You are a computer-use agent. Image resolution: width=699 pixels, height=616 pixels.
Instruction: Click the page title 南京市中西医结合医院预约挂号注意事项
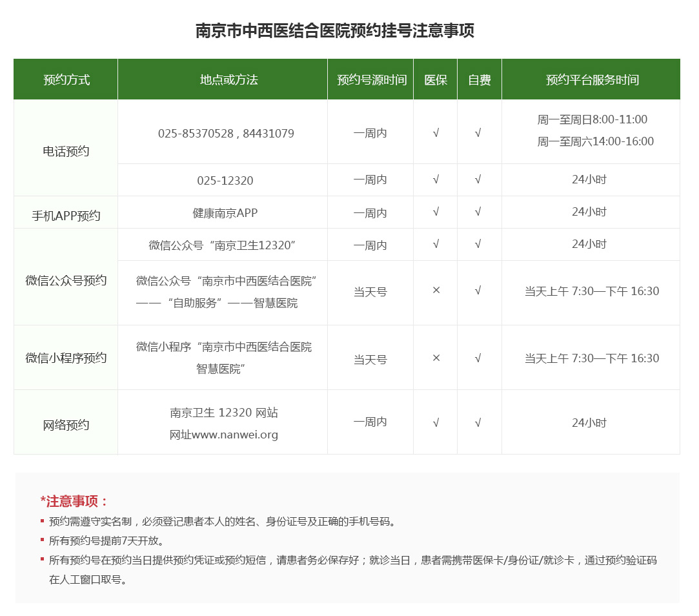334,31
